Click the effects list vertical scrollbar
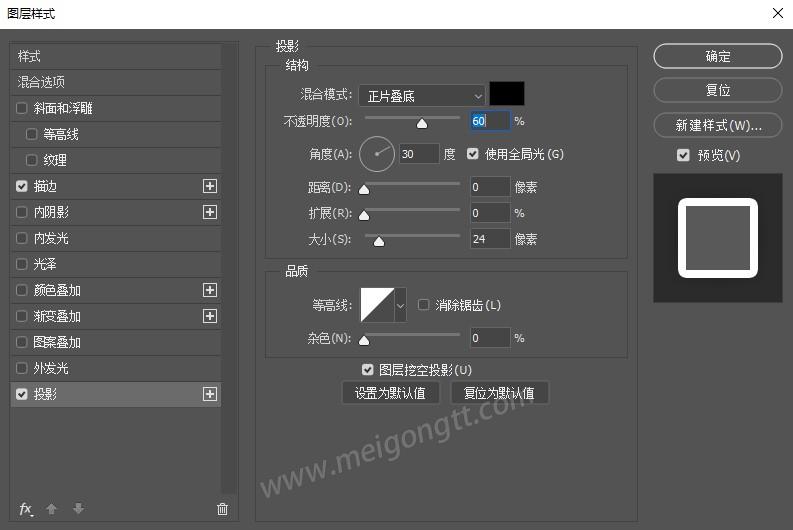The width and height of the screenshot is (793, 530). click(x=230, y=268)
